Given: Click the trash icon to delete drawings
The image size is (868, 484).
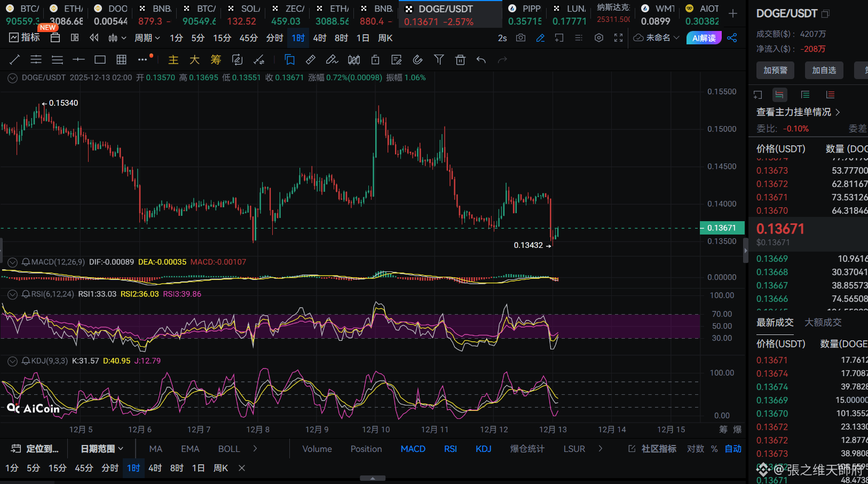Looking at the screenshot, I should click(x=460, y=60).
